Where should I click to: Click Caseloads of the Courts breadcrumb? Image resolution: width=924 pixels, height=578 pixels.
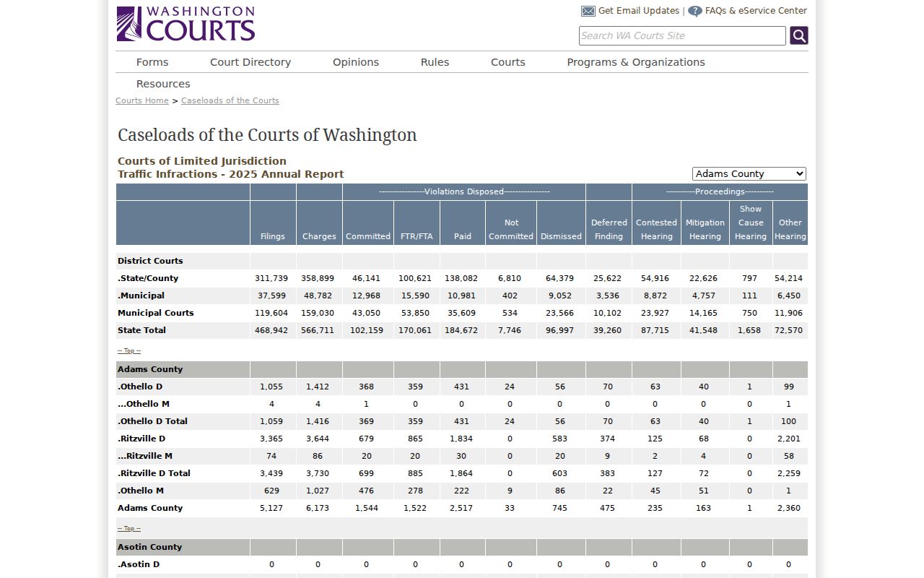click(x=230, y=100)
